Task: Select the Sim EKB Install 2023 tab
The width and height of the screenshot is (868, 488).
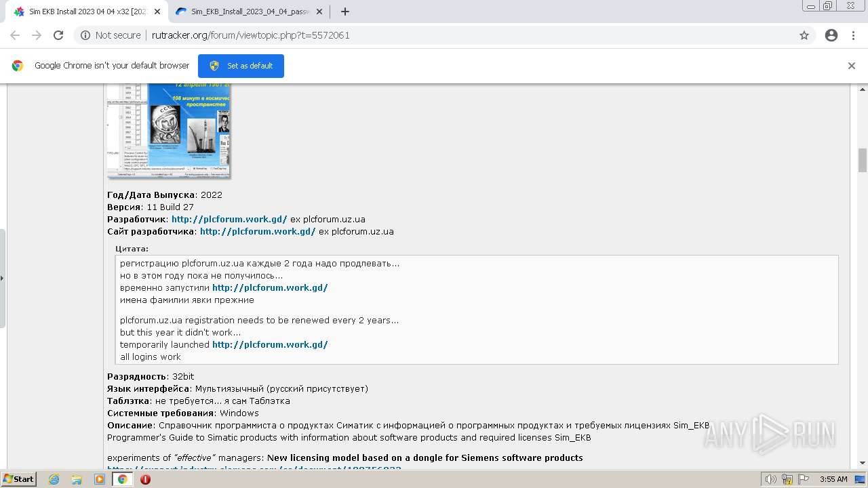Action: (x=87, y=12)
